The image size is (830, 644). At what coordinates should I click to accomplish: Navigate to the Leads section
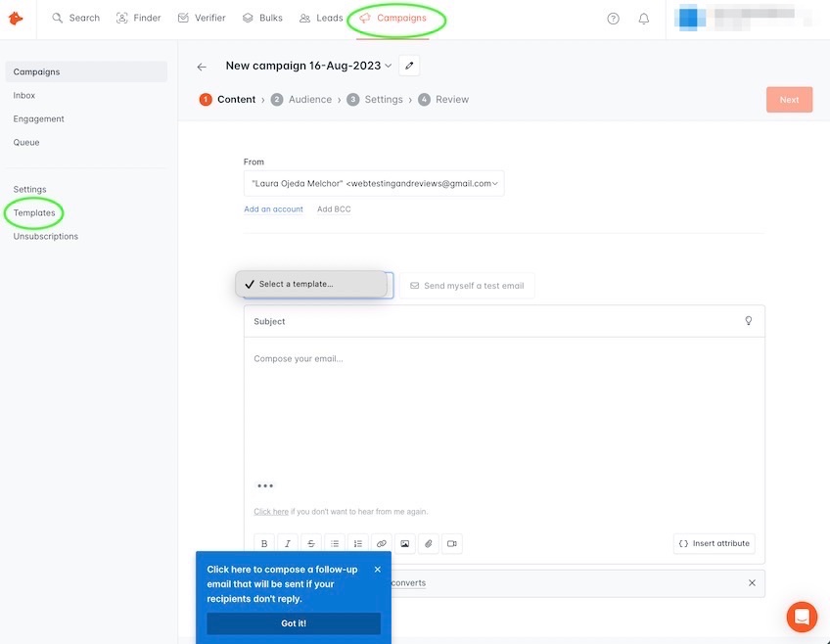tap(321, 18)
